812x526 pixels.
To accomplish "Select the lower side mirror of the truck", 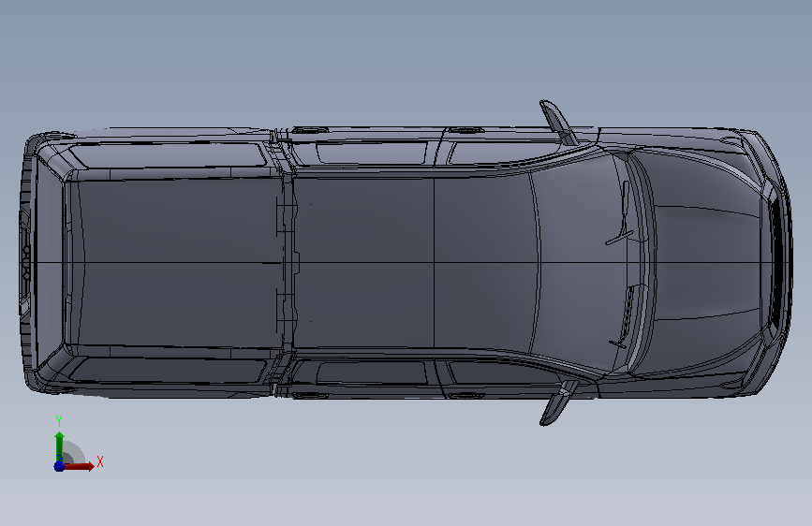I will coord(558,403).
